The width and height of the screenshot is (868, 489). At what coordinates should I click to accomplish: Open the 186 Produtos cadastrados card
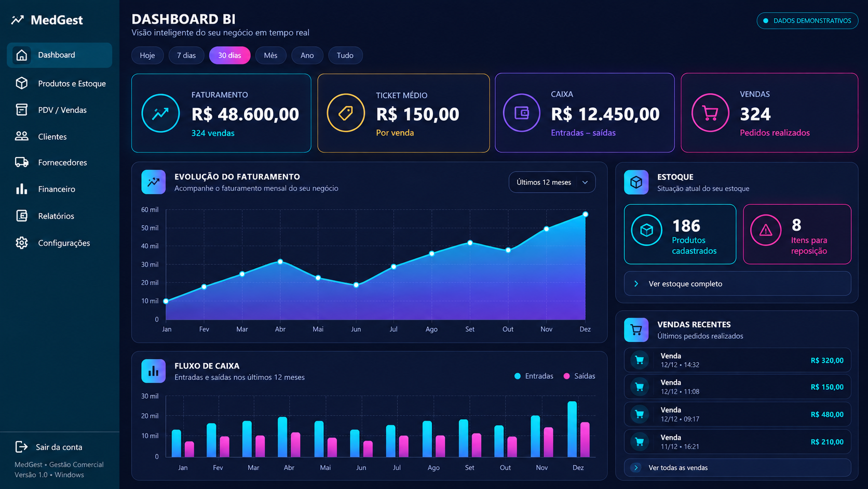point(680,234)
